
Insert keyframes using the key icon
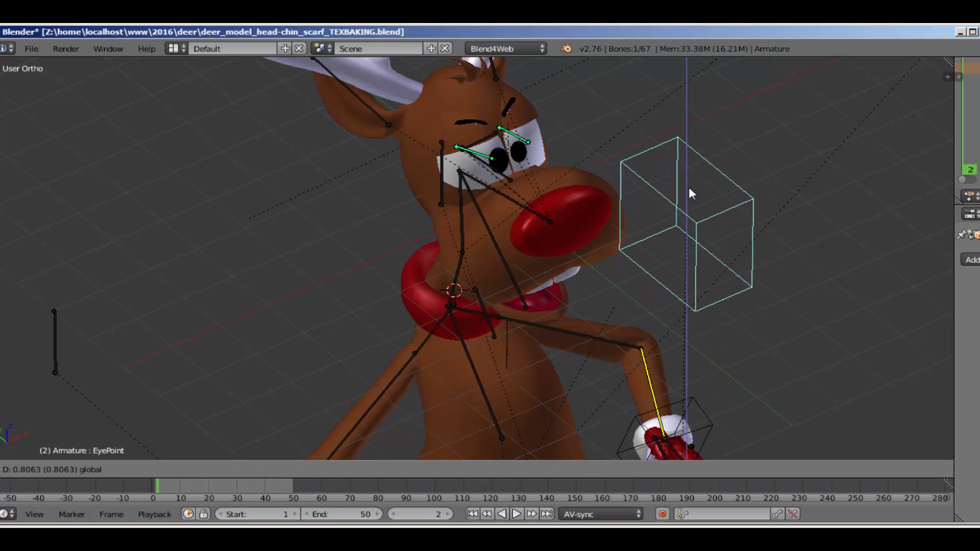pyautogui.click(x=777, y=514)
